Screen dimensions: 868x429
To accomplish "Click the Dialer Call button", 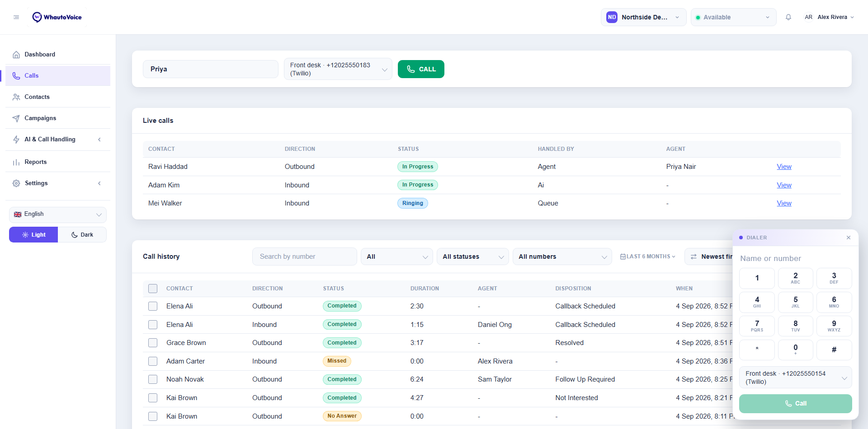I will [795, 404].
